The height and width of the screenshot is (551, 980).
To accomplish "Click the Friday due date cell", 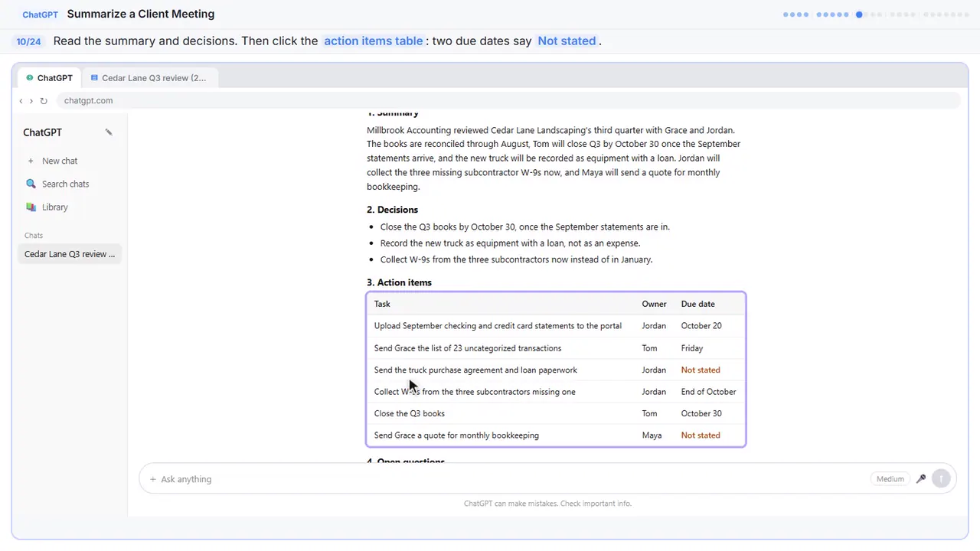I will (x=691, y=348).
